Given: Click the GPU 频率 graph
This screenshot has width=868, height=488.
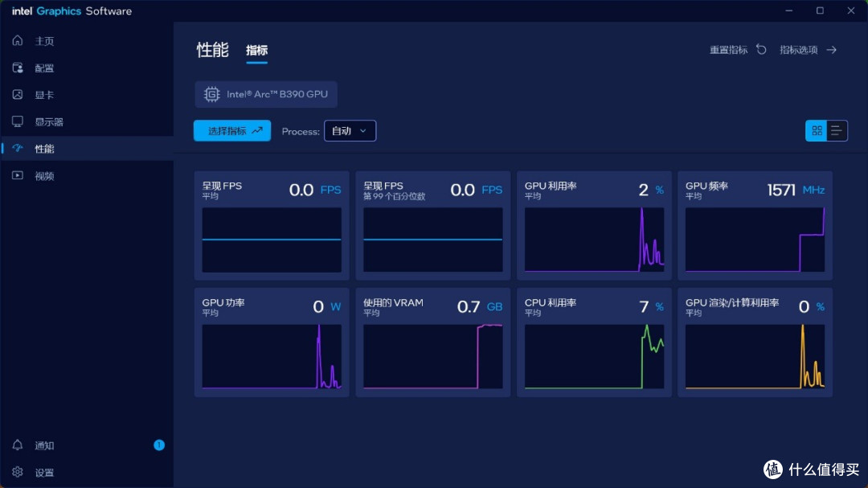Looking at the screenshot, I should tap(755, 240).
